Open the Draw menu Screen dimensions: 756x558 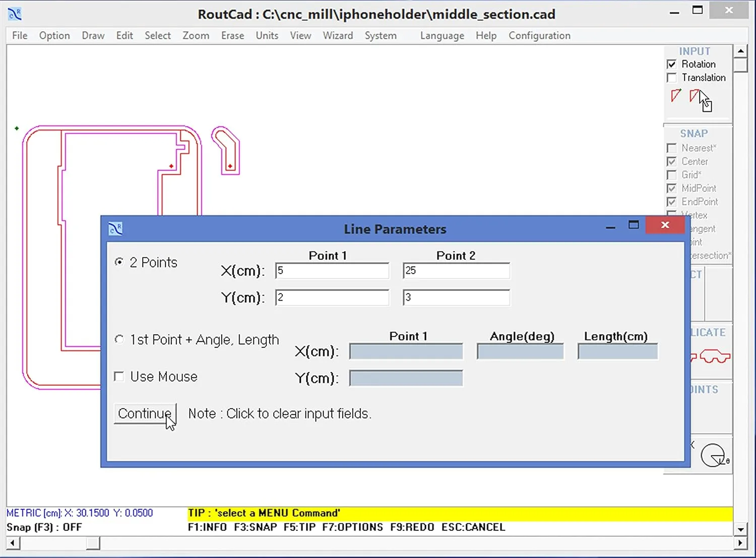(93, 35)
